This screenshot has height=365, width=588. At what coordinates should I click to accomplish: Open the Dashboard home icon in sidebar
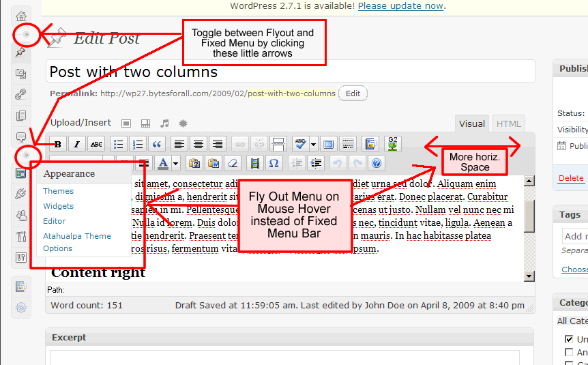[x=21, y=16]
